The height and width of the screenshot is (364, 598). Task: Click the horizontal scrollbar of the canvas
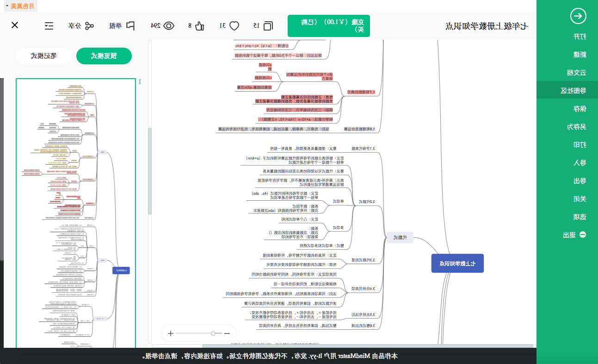coord(368,346)
